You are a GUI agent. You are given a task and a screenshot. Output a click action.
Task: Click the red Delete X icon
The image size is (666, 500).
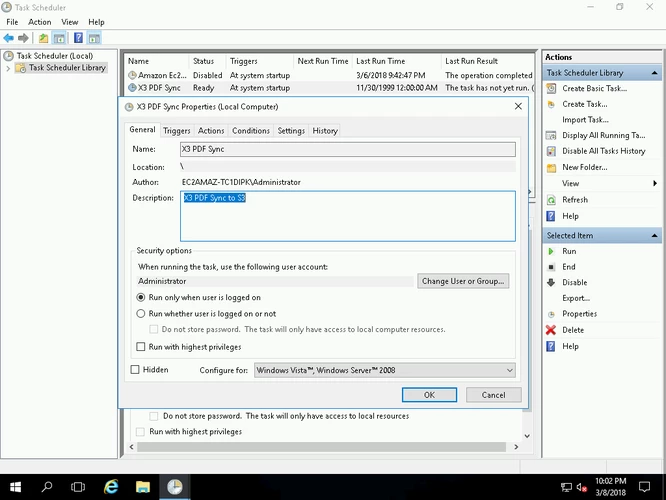[551, 330]
